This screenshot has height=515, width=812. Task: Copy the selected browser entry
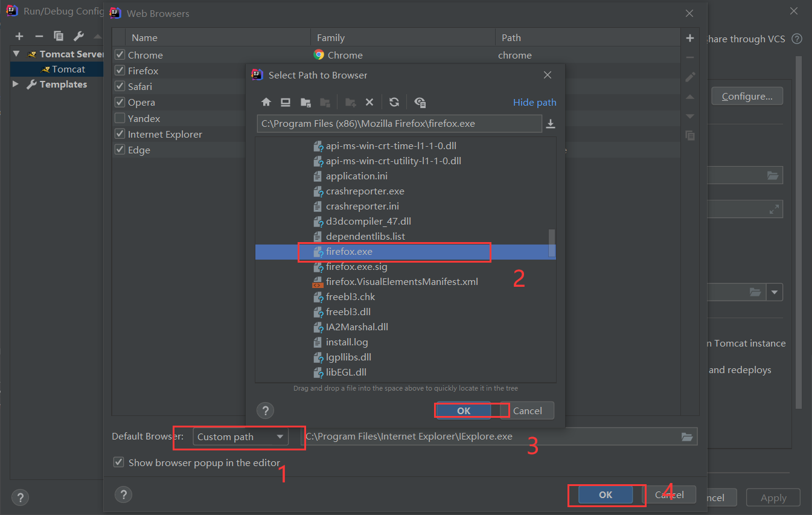[689, 135]
